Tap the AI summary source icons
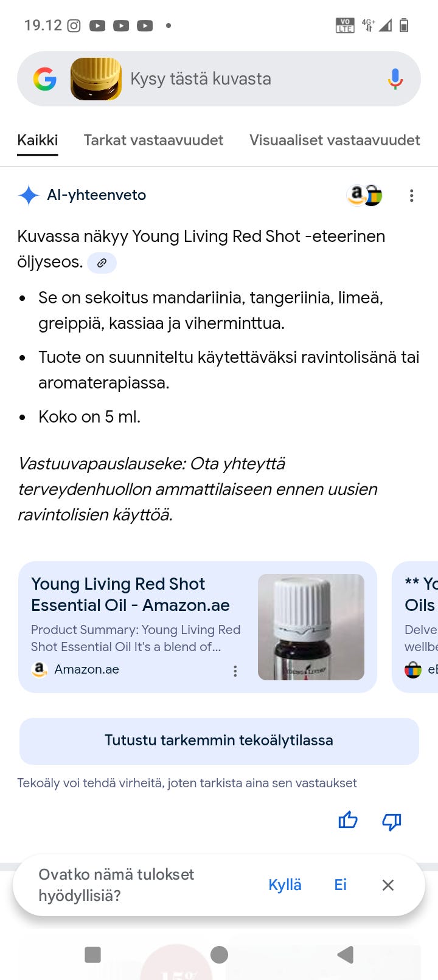This screenshot has height=980, width=438. point(364,195)
